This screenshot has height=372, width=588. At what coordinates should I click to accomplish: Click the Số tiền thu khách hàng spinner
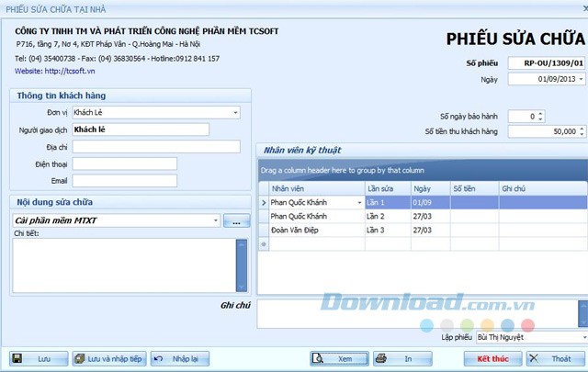coord(582,132)
